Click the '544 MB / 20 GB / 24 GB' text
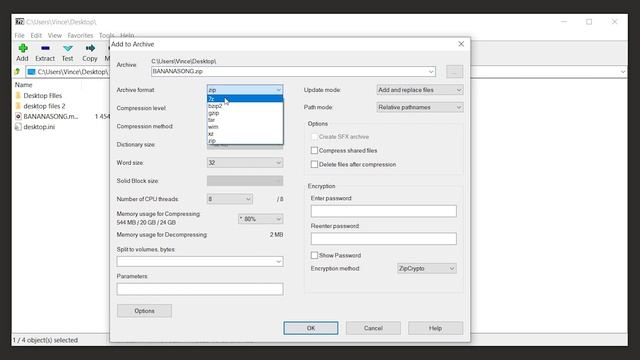 tap(146, 222)
